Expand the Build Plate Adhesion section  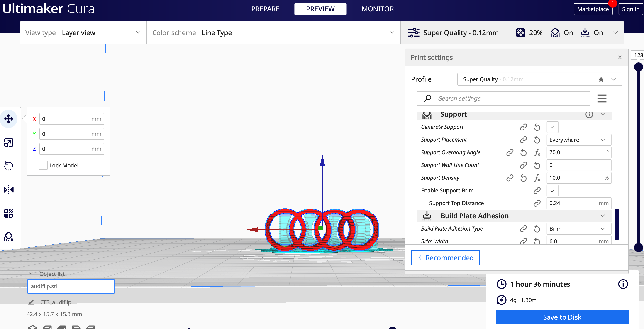(603, 216)
